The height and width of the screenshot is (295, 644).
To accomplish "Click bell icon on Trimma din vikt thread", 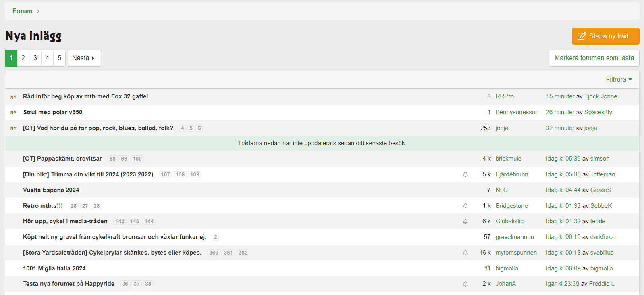I will pos(465,174).
